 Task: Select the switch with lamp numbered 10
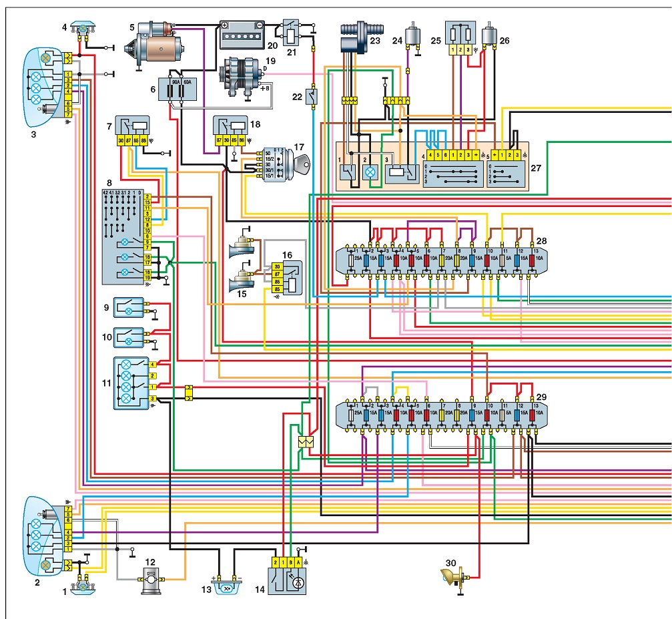(129, 338)
